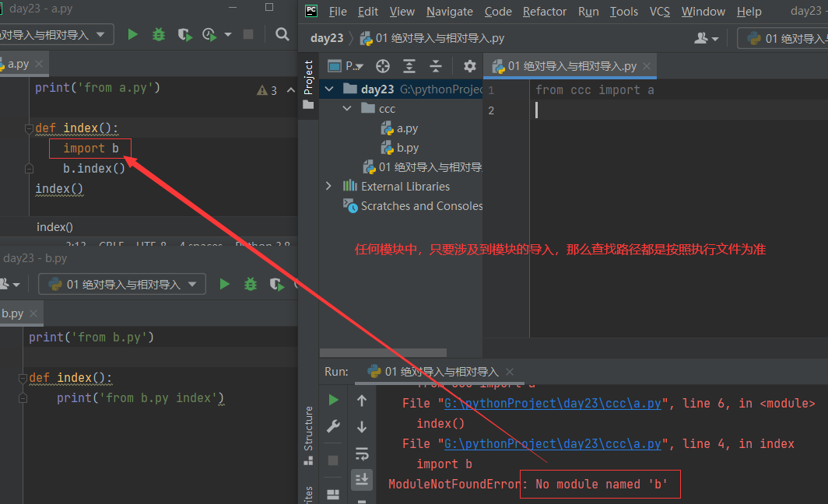Open the Window menu
Image resolution: width=828 pixels, height=504 pixels.
point(703,12)
